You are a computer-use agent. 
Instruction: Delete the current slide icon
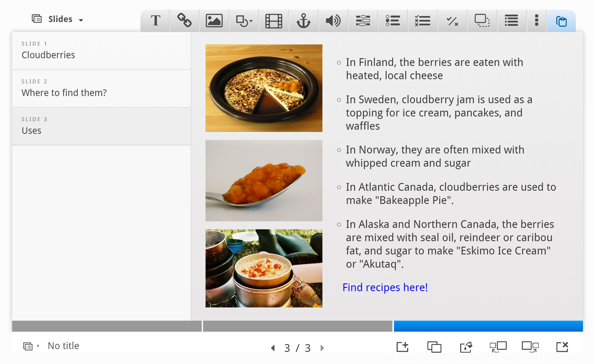562,347
